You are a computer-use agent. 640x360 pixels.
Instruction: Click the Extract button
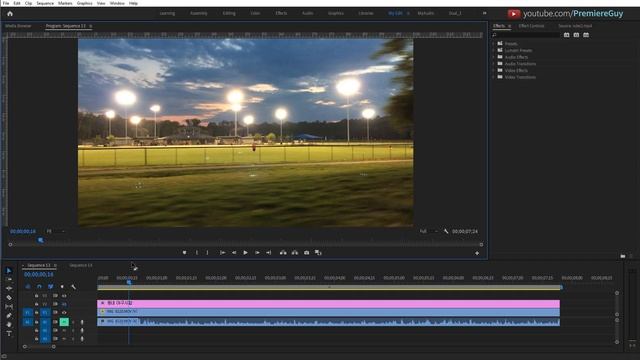coord(295,253)
